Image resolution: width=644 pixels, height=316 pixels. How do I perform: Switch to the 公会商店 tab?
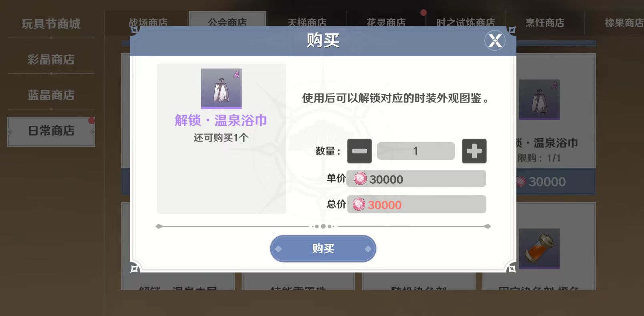point(227,21)
